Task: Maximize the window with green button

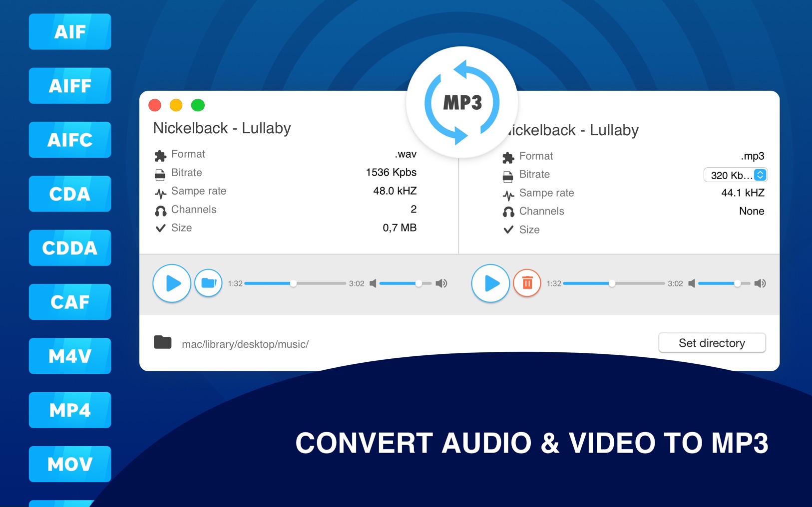Action: pos(198,105)
